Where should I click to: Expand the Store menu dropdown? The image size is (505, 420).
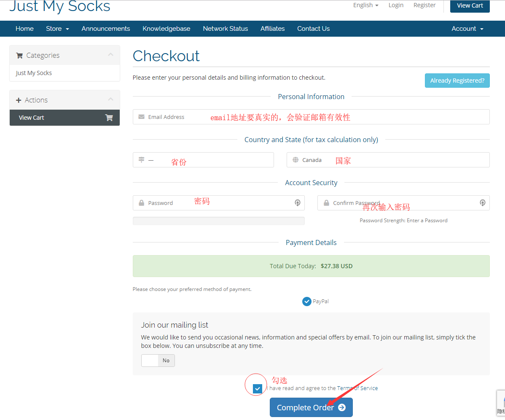coord(57,29)
